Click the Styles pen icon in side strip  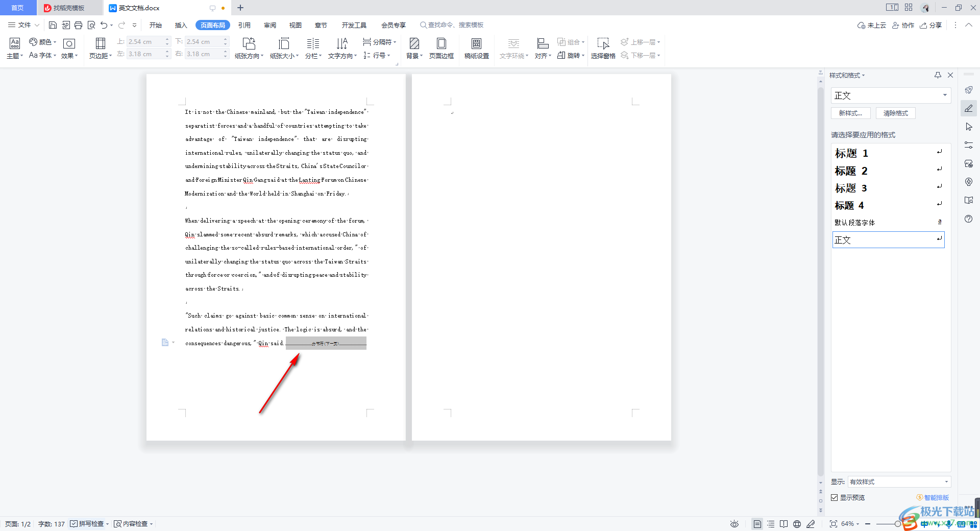pos(969,108)
